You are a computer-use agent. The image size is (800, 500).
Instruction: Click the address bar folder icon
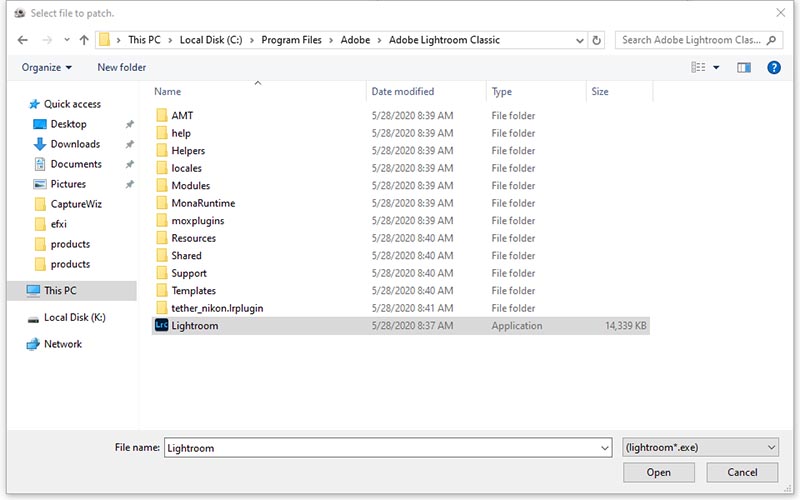point(105,40)
